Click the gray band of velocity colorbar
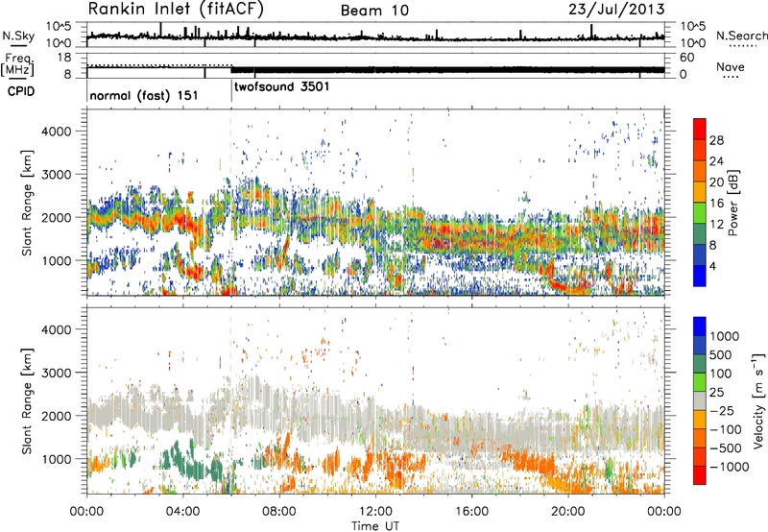Screen dimensions: 768x532 coord(700,400)
